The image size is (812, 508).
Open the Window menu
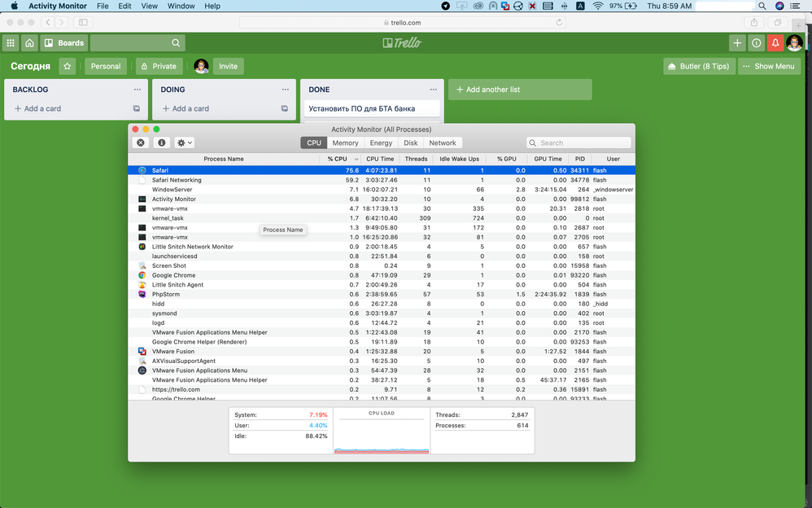[181, 6]
